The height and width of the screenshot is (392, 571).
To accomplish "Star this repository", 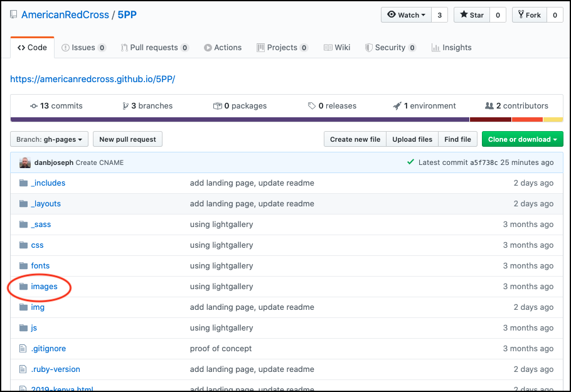I will 472,15.
